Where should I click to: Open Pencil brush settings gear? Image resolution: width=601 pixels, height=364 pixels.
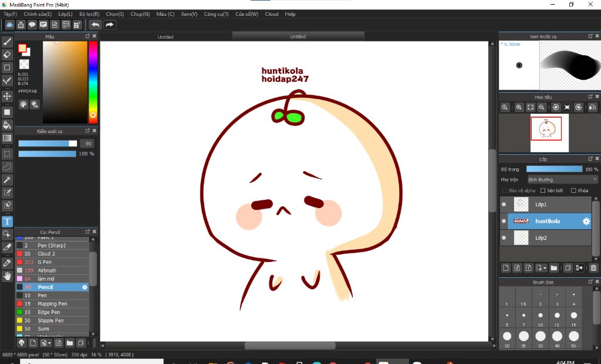pyautogui.click(x=85, y=287)
